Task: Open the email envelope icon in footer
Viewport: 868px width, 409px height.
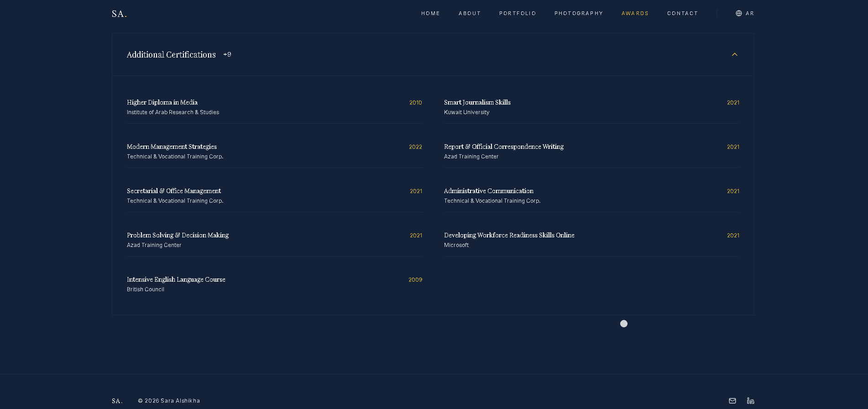Action: (732, 401)
